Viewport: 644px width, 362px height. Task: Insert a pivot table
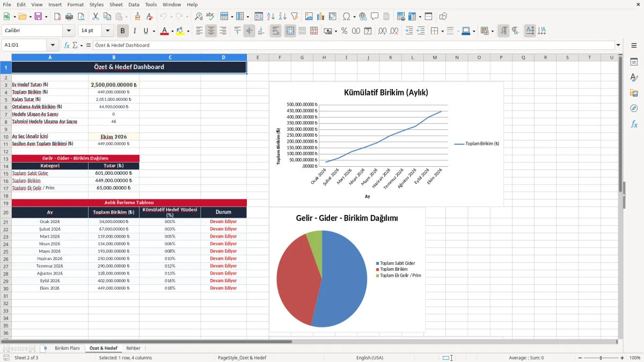(333, 17)
